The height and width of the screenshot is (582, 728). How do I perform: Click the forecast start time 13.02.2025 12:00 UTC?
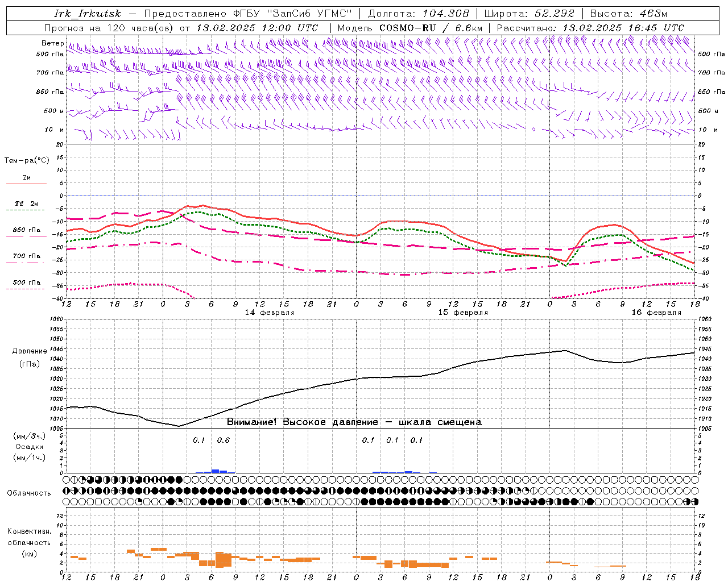tap(257, 28)
